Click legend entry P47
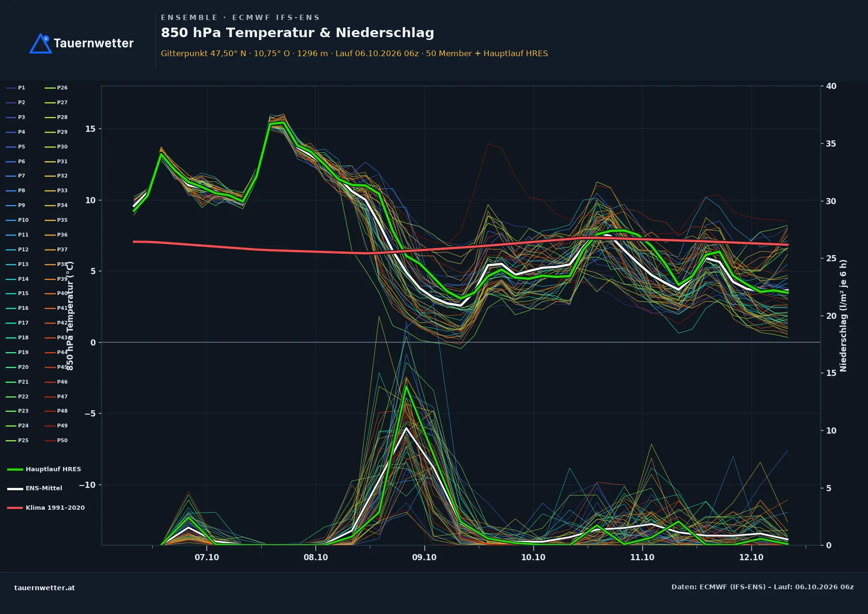Image resolution: width=868 pixels, height=614 pixels. coord(56,397)
